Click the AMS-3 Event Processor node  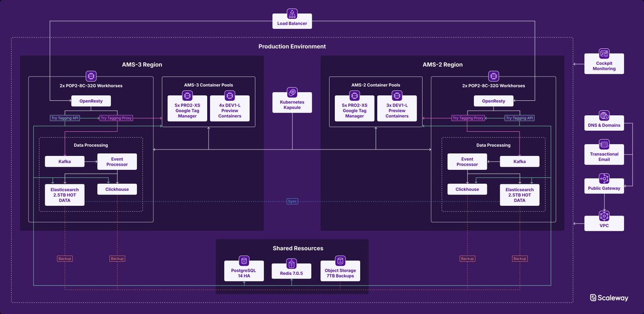[x=117, y=161]
